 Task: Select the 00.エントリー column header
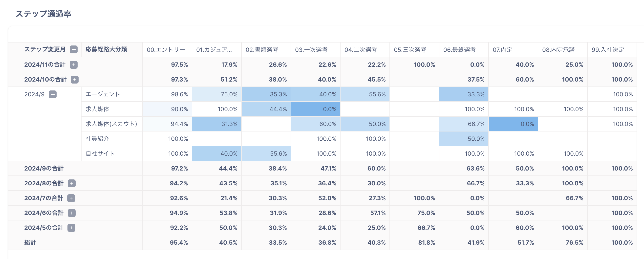point(166,50)
